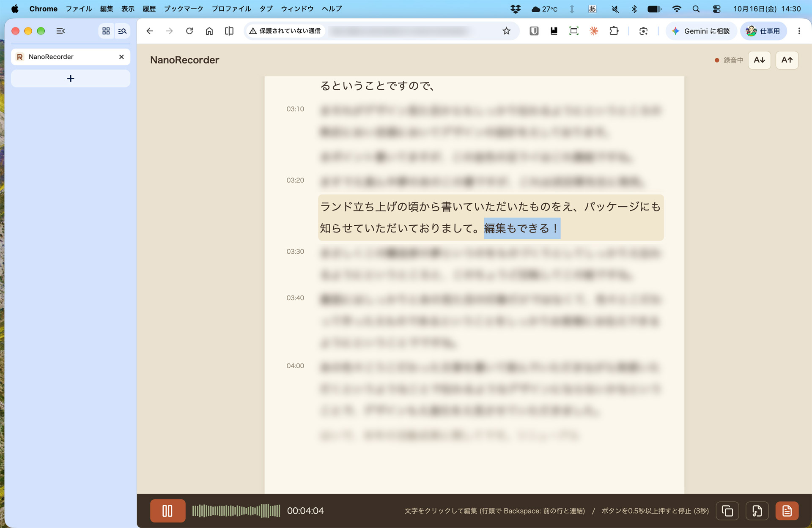Viewport: 812px width, 528px height.
Task: Open the Dropbox menu bar icon
Action: pyautogui.click(x=515, y=8)
